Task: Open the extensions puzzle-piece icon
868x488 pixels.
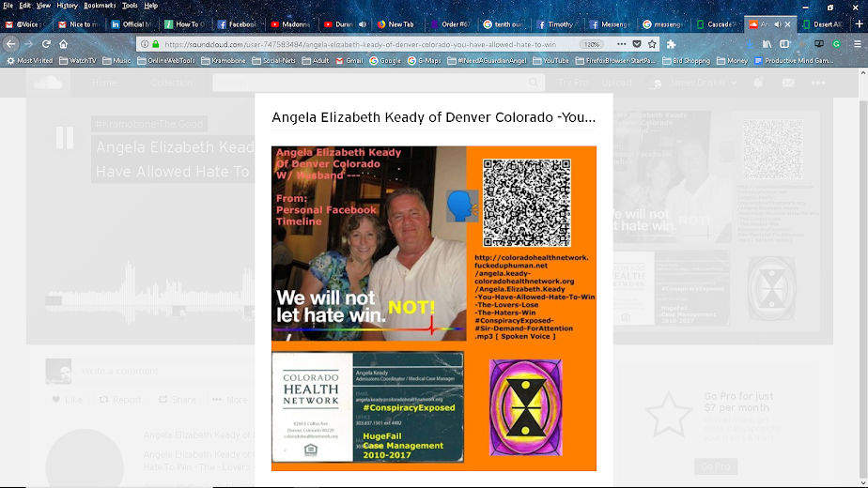Action: (x=672, y=44)
